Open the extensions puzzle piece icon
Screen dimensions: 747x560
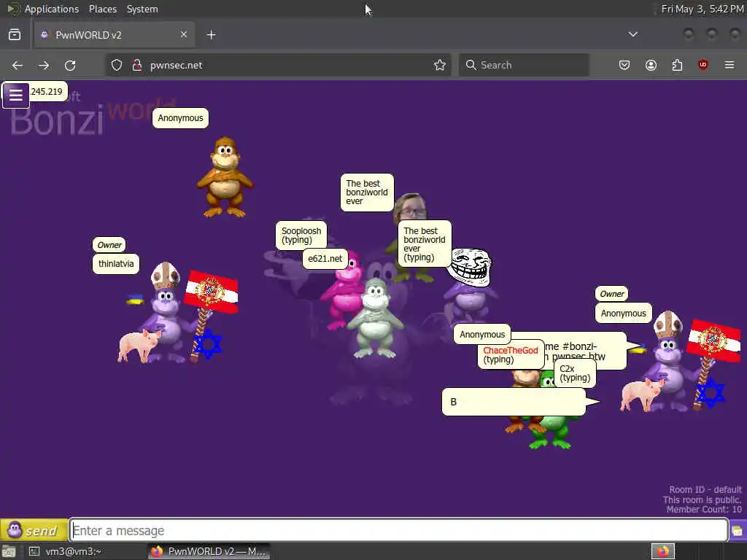click(x=677, y=65)
